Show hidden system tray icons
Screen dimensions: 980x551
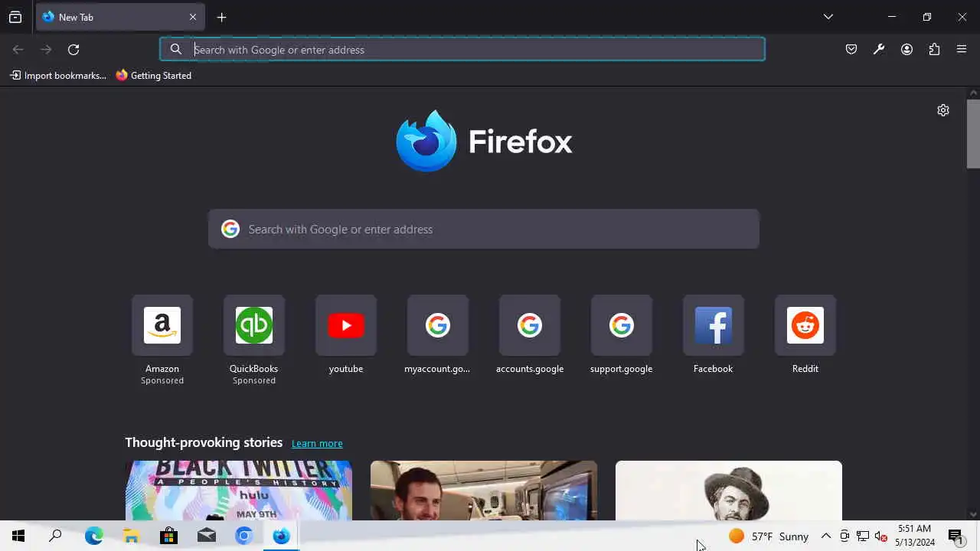tap(825, 536)
